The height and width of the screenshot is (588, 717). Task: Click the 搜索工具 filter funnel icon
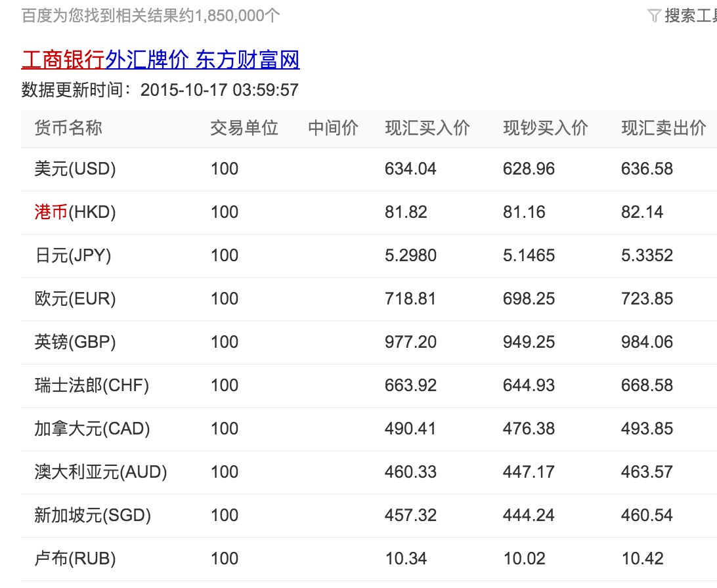tap(655, 16)
